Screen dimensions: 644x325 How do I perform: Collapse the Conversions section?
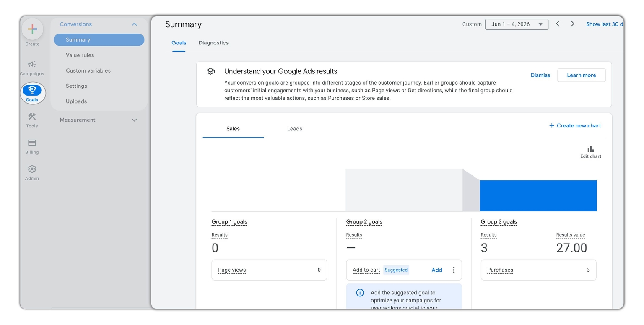pos(134,24)
